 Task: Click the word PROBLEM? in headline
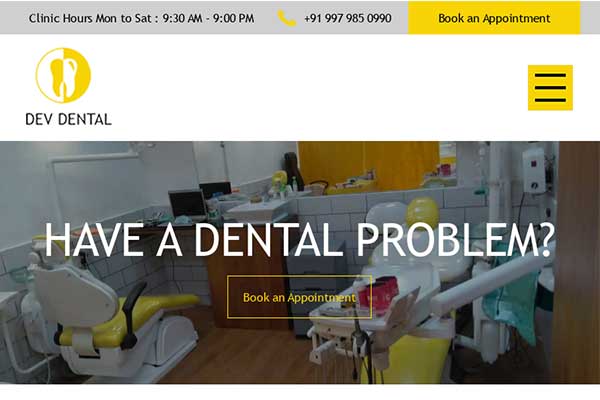point(455,240)
